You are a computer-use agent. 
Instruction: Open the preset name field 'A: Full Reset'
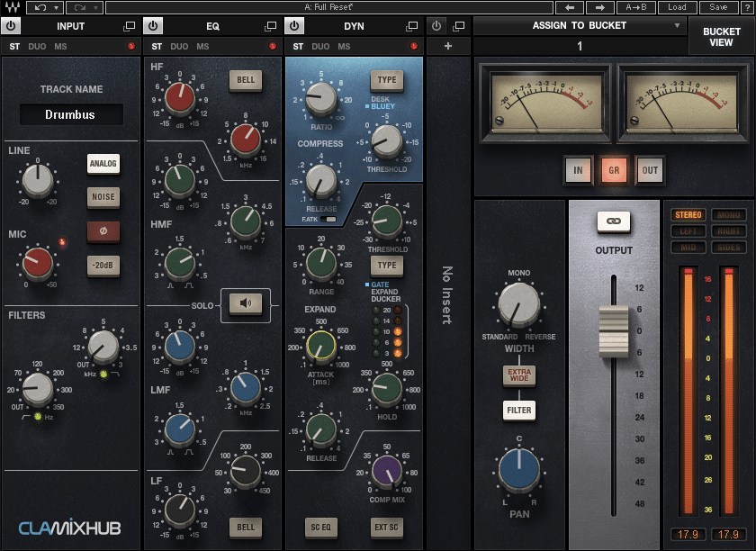click(329, 7)
